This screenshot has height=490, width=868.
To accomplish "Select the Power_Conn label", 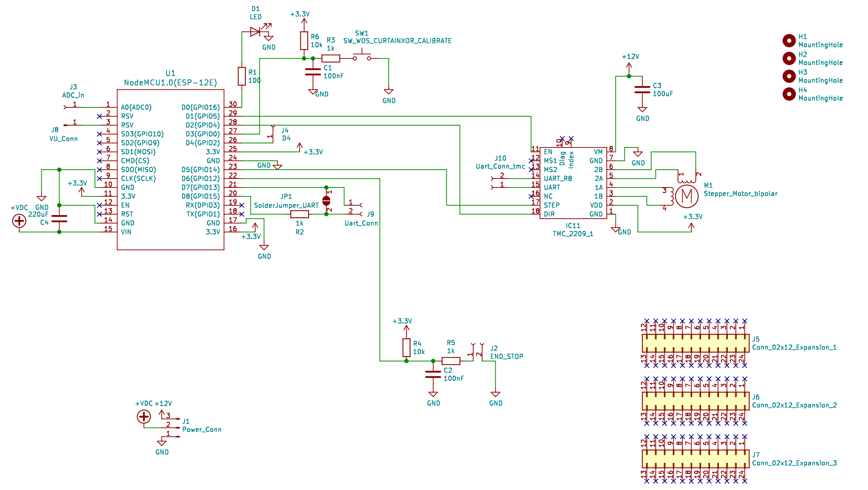I will pos(202,430).
